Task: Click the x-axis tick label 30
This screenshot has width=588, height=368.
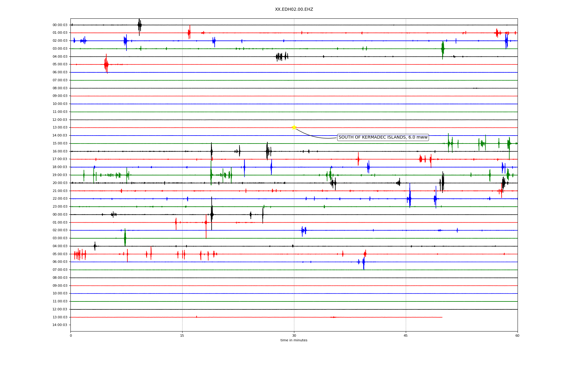Action: coord(294,336)
